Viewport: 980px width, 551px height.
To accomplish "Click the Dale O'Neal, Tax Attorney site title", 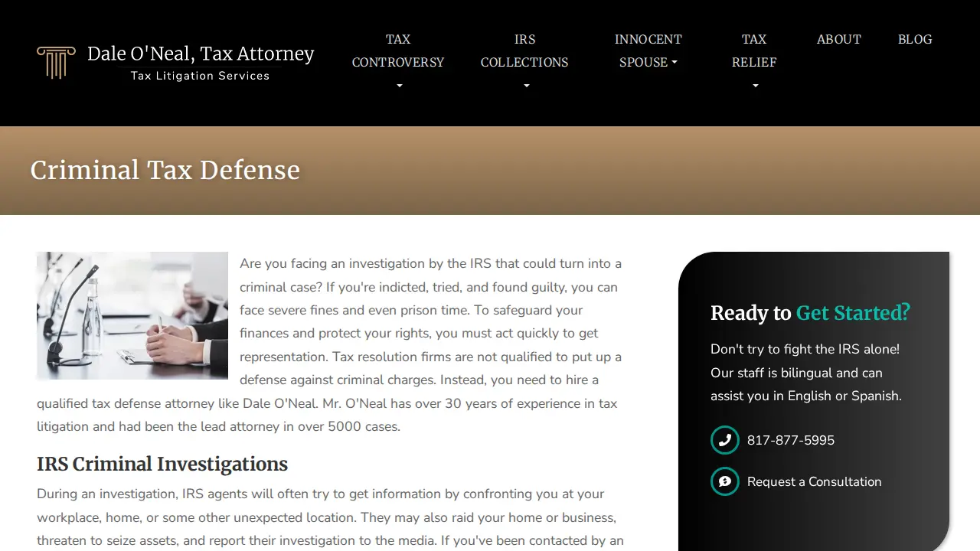I will pyautogui.click(x=201, y=54).
